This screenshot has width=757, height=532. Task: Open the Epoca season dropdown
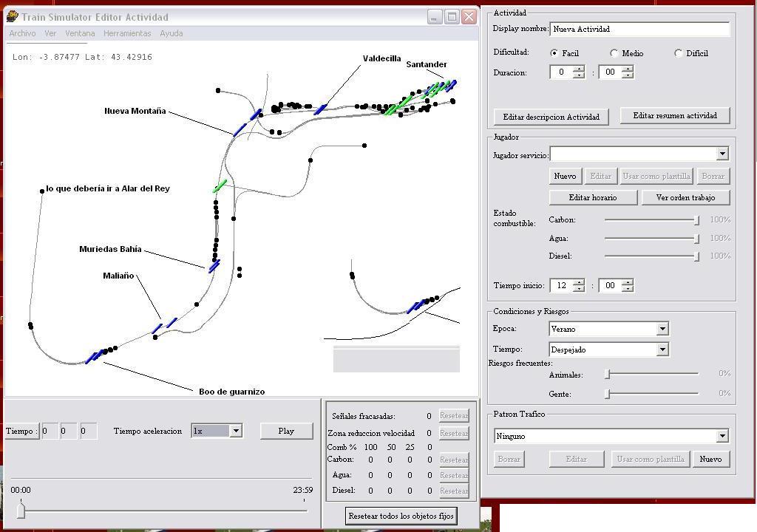662,329
